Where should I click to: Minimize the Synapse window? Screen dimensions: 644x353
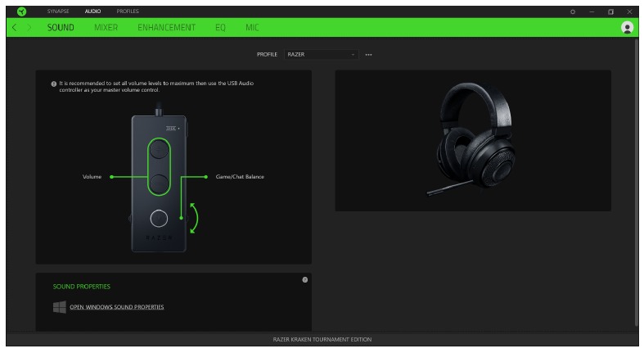point(592,12)
